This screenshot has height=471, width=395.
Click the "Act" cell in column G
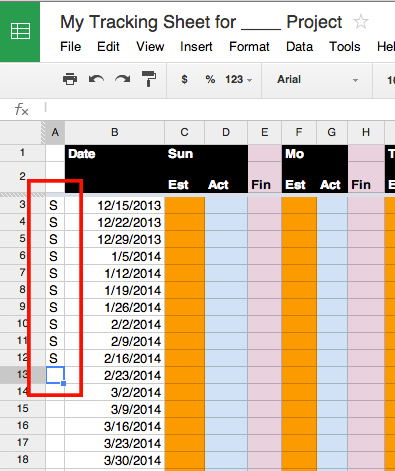tap(332, 177)
